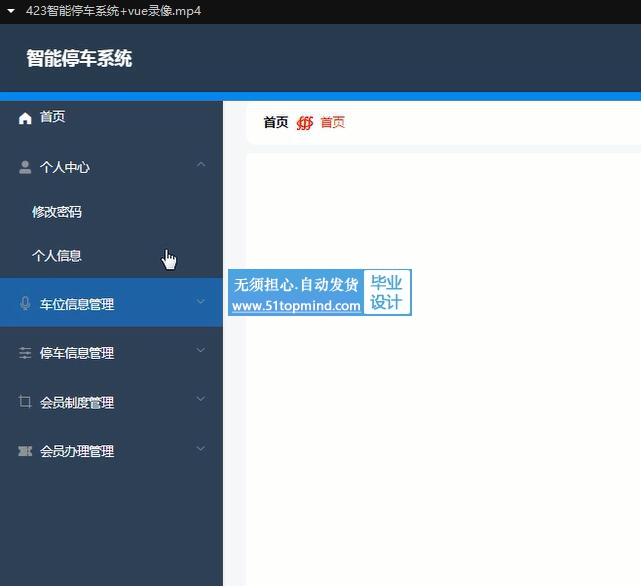
Task: Expand 车位信息管理 using its chevron arrow
Action: 201,302
